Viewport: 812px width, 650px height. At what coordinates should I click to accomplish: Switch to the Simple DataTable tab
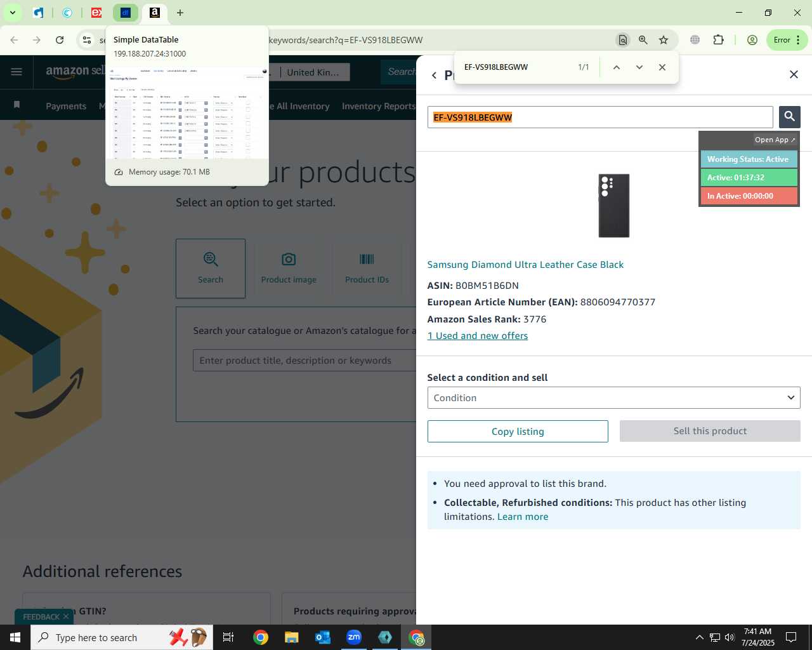click(x=126, y=13)
